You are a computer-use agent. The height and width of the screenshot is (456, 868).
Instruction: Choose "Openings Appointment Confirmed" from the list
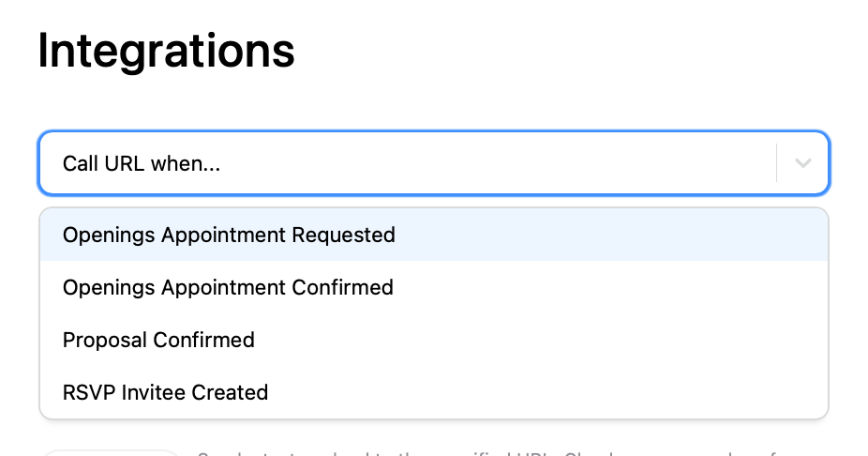[228, 287]
